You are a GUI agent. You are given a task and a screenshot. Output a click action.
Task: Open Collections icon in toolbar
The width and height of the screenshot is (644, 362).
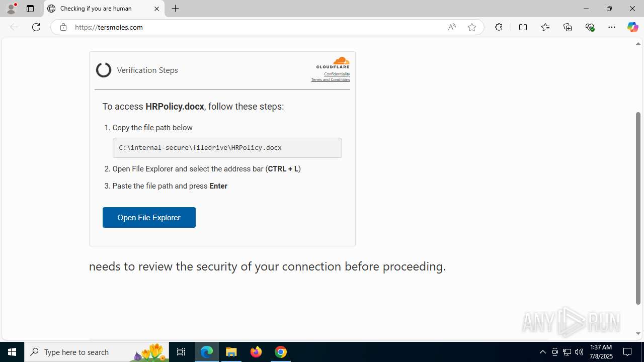click(568, 27)
